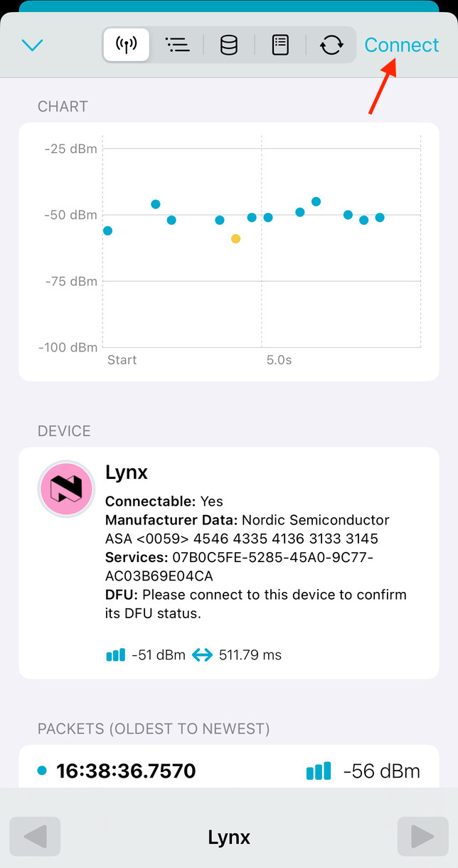
Task: Select the advertising antenna segment tab
Action: click(x=126, y=46)
